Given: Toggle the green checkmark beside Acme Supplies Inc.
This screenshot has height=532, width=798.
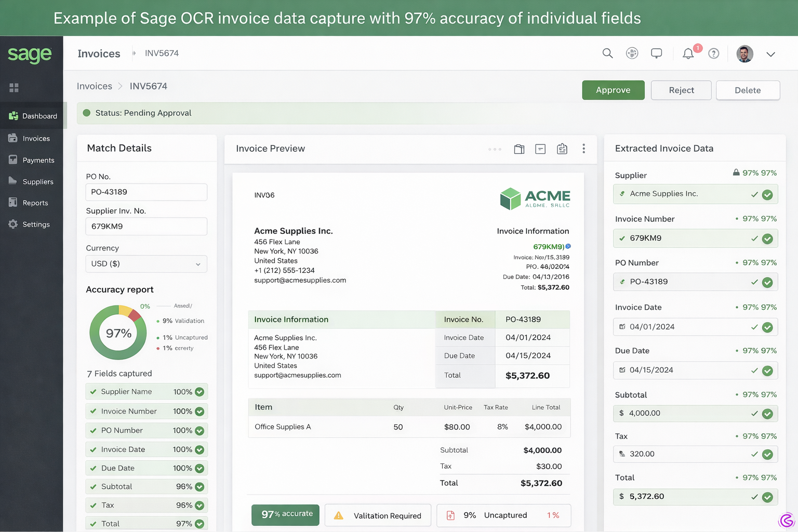Looking at the screenshot, I should point(768,195).
